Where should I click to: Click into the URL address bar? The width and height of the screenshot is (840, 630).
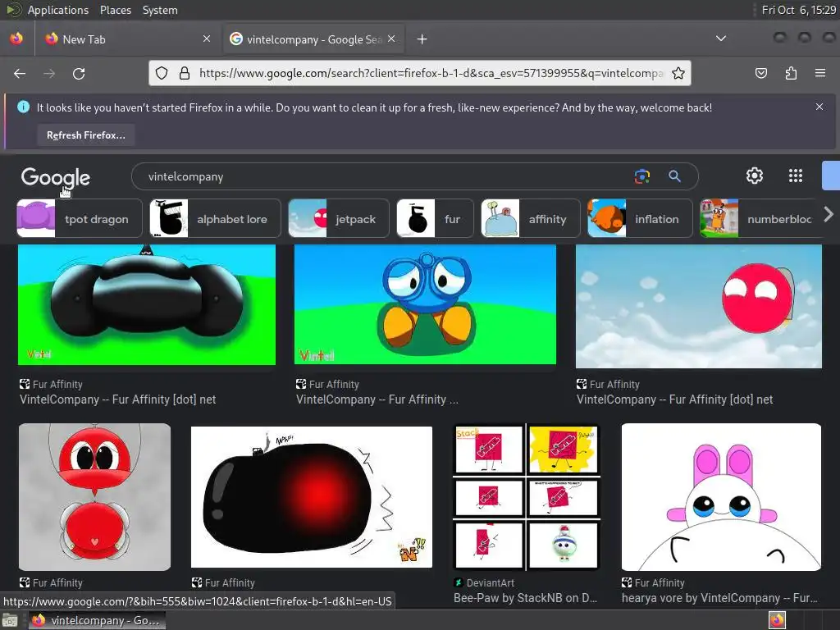pyautogui.click(x=431, y=73)
